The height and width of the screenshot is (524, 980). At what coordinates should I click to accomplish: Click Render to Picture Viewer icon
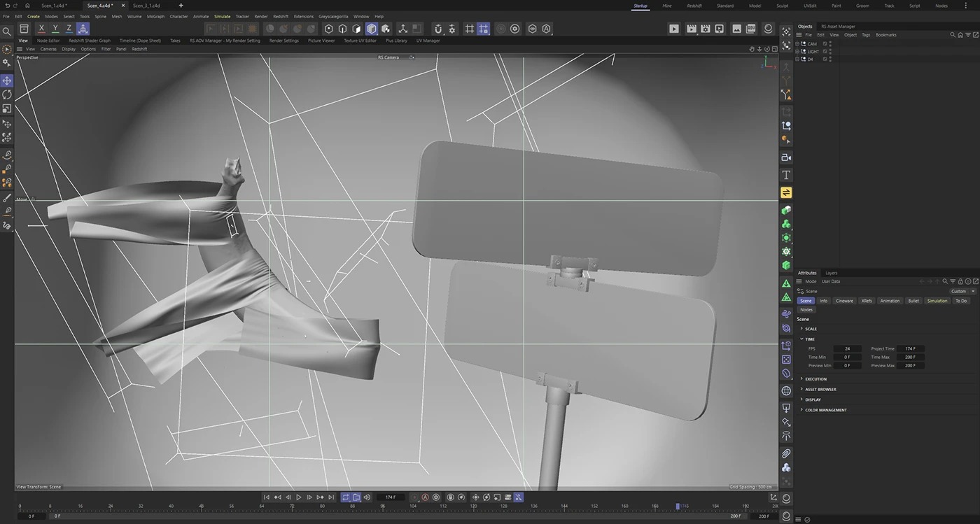(691, 29)
